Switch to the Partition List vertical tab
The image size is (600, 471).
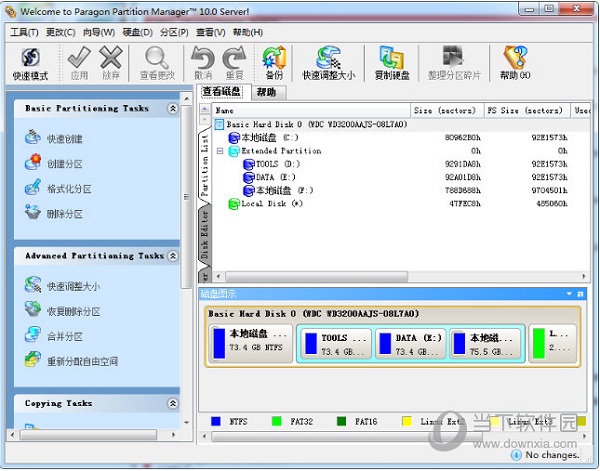205,165
